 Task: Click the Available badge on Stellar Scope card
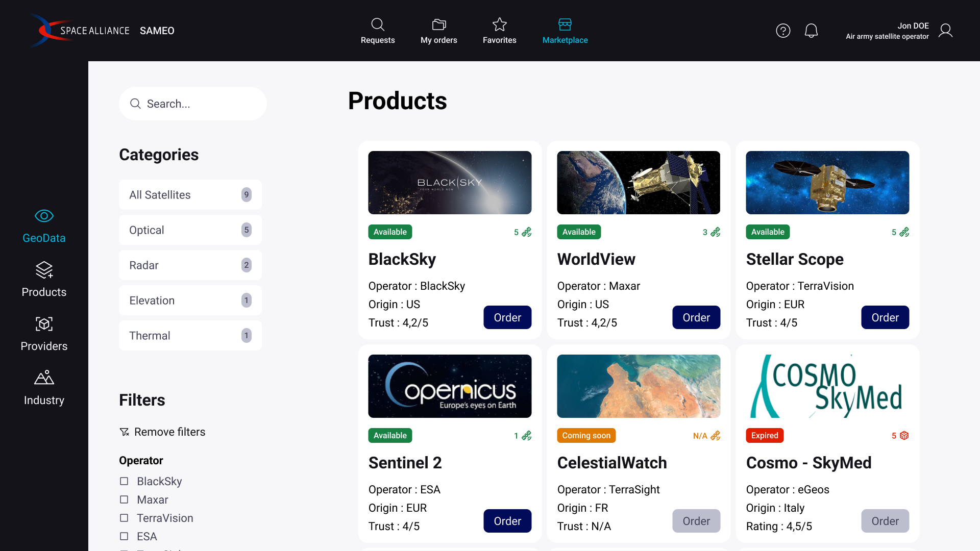click(768, 232)
